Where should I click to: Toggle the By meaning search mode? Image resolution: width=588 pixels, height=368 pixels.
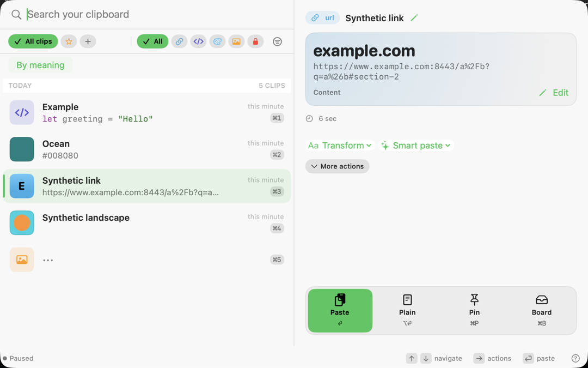pos(40,65)
